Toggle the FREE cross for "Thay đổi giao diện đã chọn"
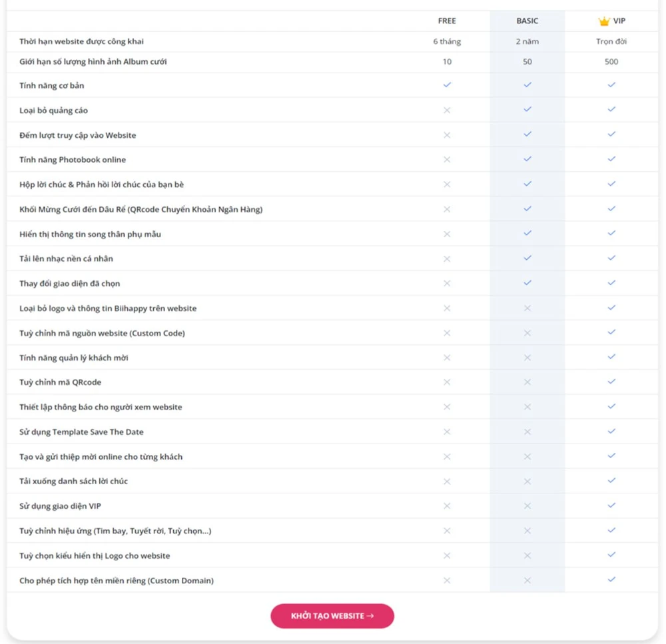Screen dimensions: 666x644 (448, 283)
